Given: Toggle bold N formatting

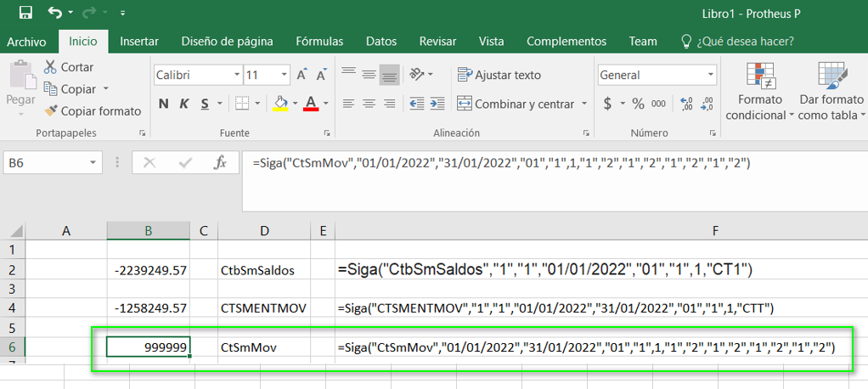Looking at the screenshot, I should coord(163,104).
